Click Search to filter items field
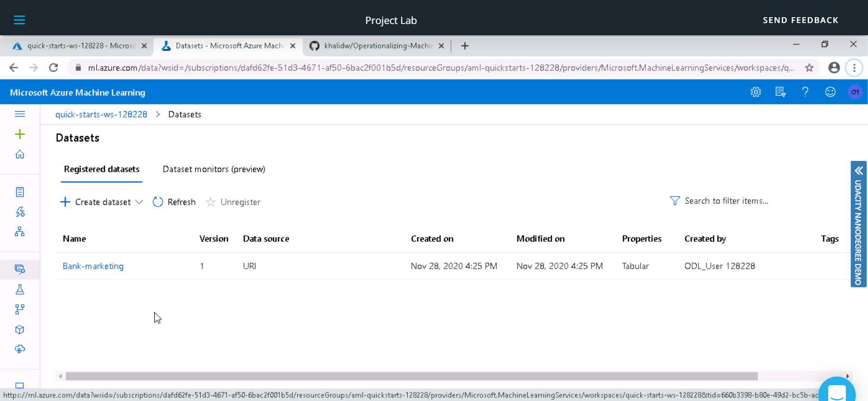Screen dimensions: 868x401 [726, 201]
